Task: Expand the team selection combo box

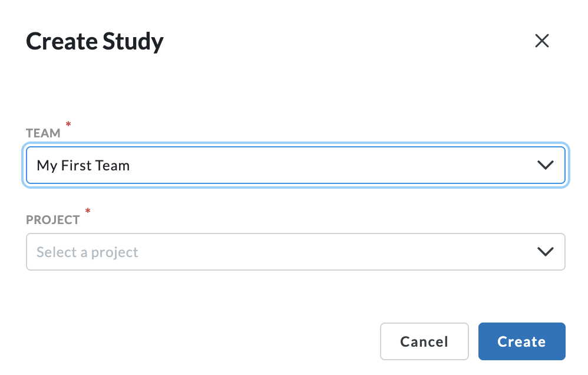Action: (295, 166)
